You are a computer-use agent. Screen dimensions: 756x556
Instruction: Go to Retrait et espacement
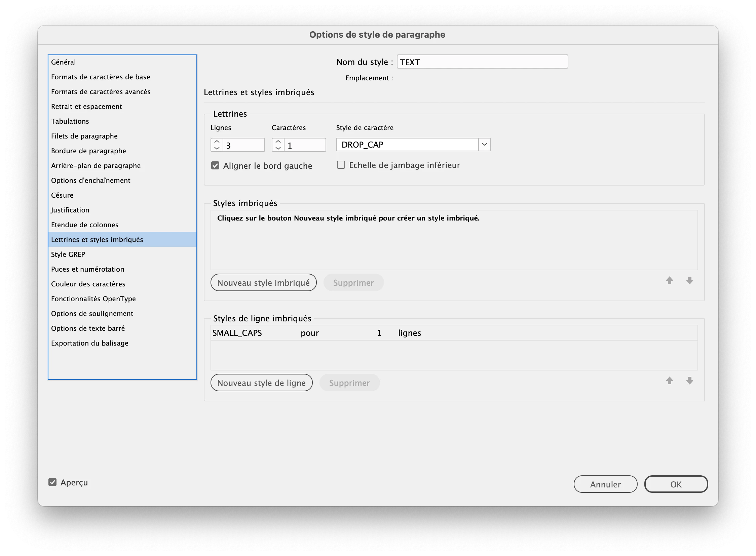pyautogui.click(x=122, y=107)
